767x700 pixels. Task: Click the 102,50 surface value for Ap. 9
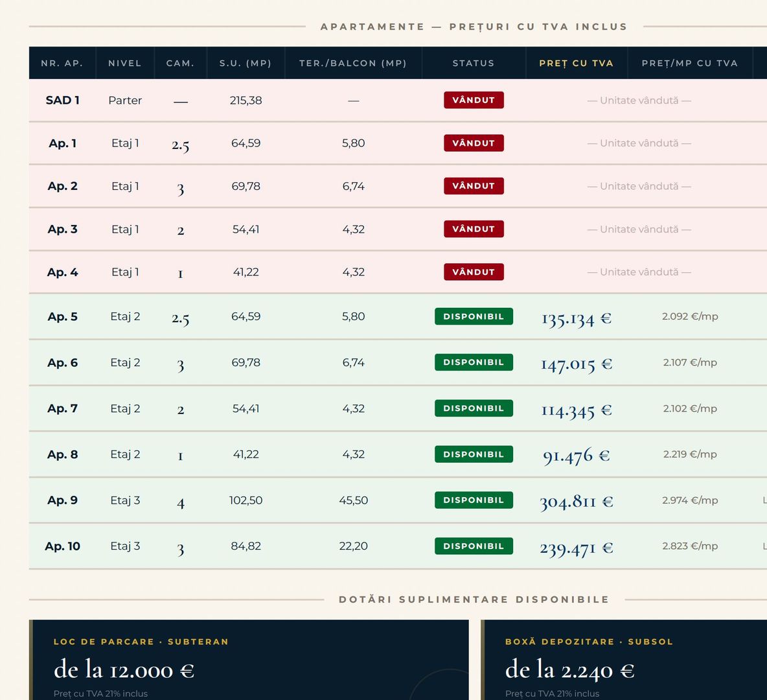(x=246, y=500)
